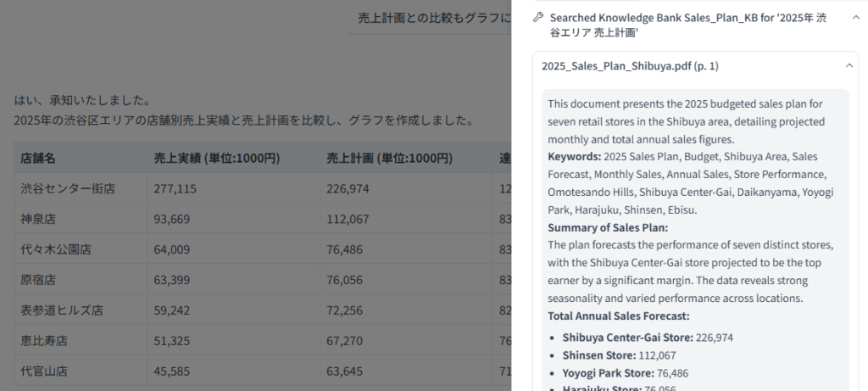Select the 代官山店 store name cell
868x391 pixels.
(44, 371)
